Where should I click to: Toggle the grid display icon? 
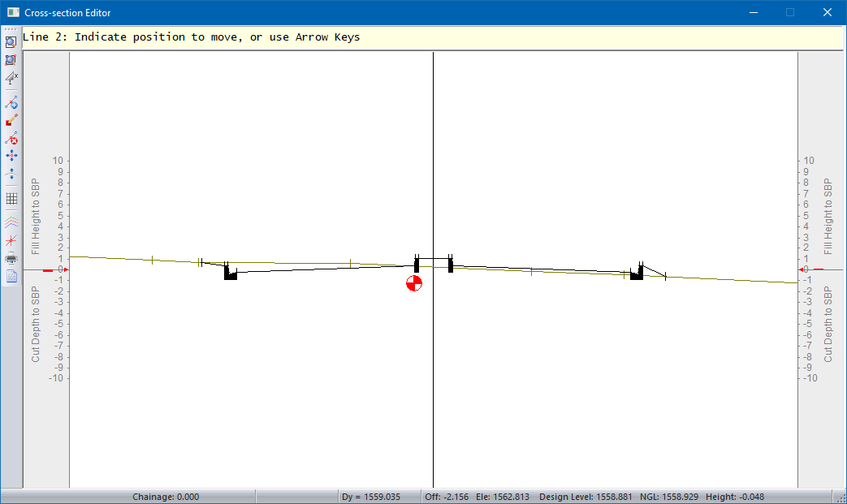tap(11, 198)
